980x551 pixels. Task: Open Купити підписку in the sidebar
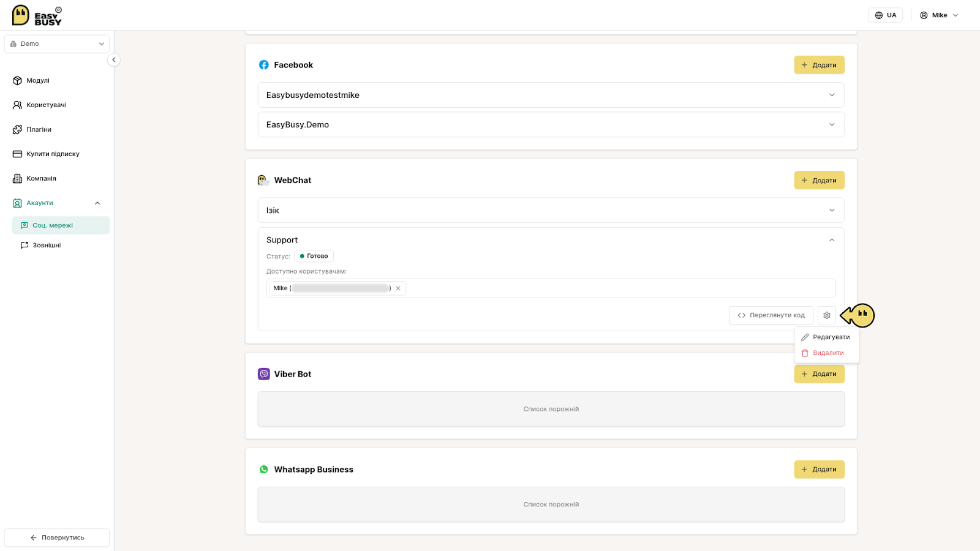(x=53, y=154)
